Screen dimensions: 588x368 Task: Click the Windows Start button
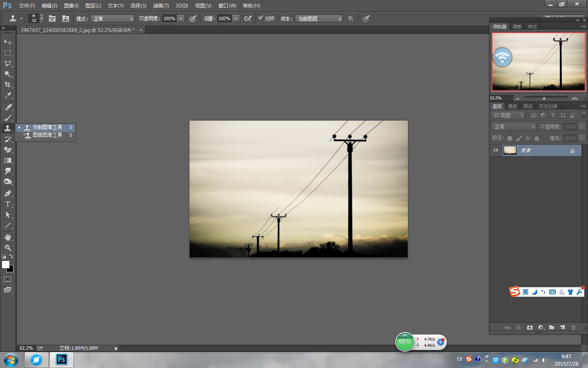point(11,360)
